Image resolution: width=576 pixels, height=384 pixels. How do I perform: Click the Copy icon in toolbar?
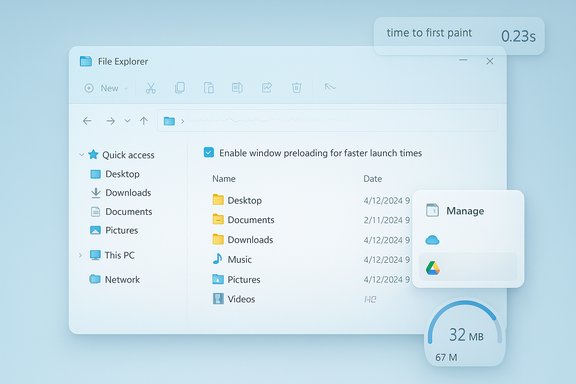pos(180,88)
